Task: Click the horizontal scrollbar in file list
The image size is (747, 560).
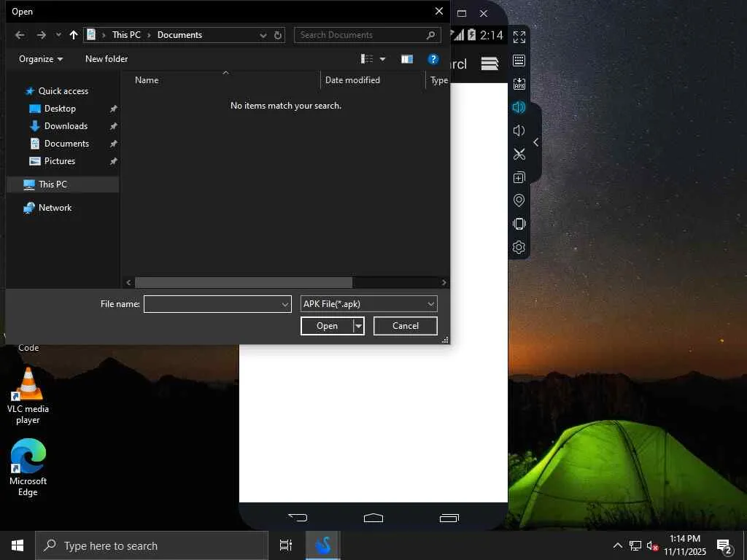Action: (243, 282)
